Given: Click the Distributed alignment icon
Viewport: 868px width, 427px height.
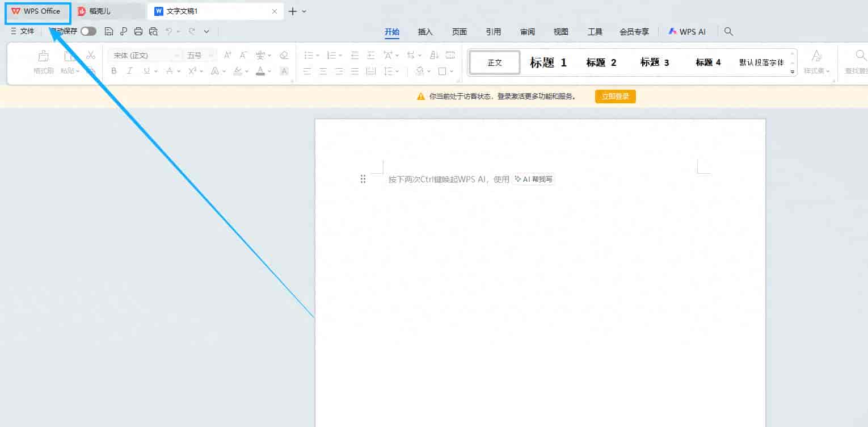Looking at the screenshot, I should tap(371, 71).
